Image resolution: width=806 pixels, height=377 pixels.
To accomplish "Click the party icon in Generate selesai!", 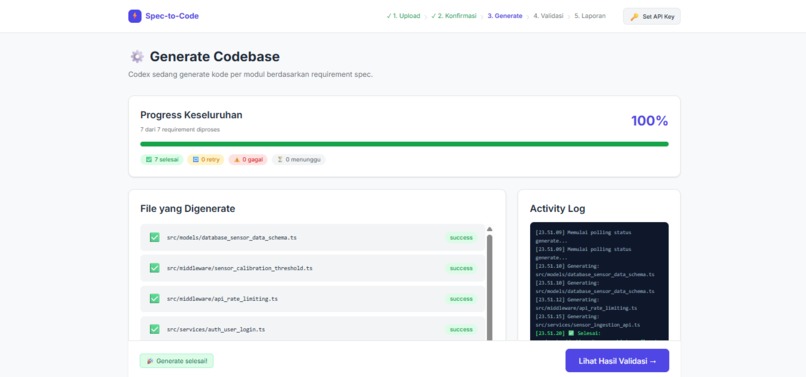I will click(x=150, y=361).
